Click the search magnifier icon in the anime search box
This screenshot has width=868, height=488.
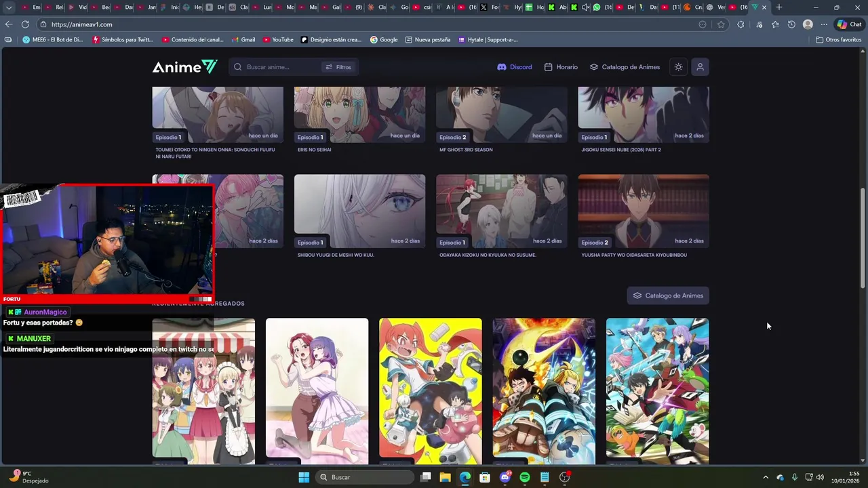(238, 67)
